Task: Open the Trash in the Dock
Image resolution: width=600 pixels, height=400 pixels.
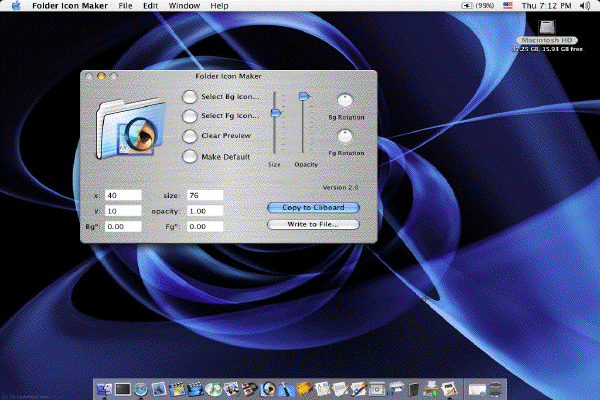Action: point(496,389)
